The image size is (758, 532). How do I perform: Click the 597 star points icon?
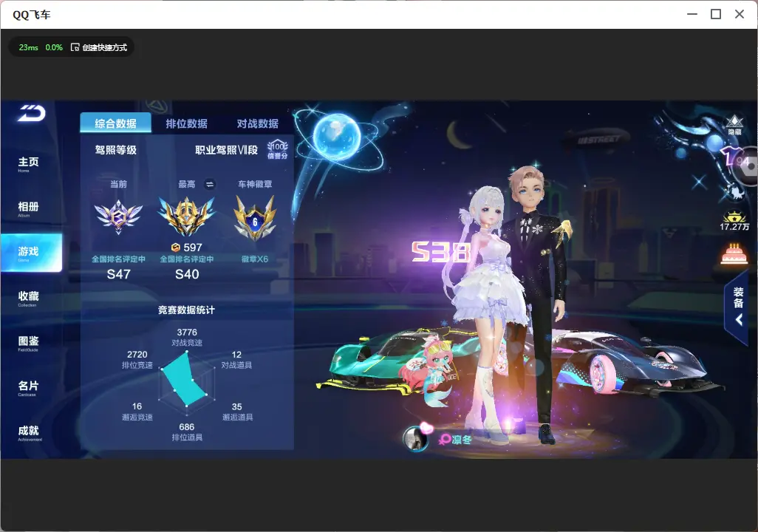click(x=176, y=248)
